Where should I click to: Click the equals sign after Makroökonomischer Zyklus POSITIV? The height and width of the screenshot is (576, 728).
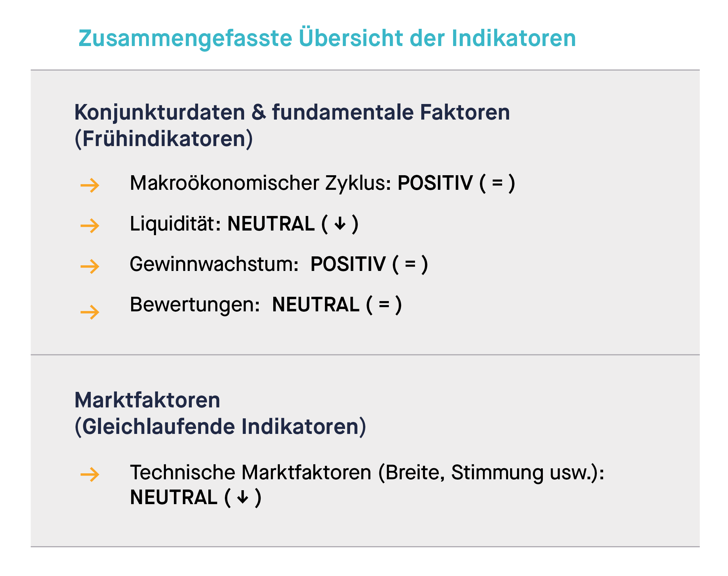pyautogui.click(x=497, y=183)
